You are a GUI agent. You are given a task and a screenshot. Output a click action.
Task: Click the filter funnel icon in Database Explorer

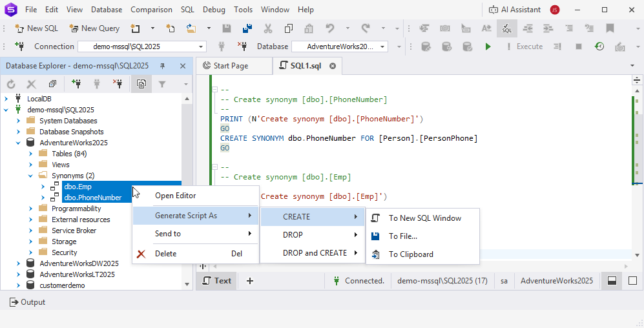[x=162, y=84]
